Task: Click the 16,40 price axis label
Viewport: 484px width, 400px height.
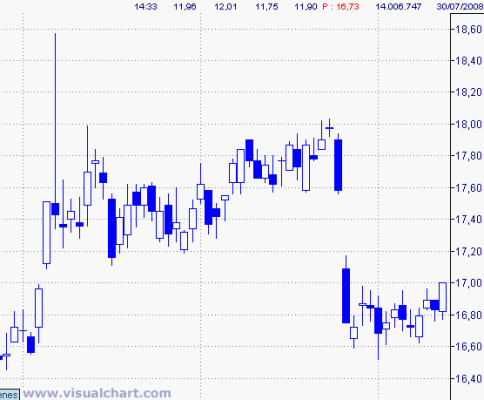Action: (x=469, y=379)
